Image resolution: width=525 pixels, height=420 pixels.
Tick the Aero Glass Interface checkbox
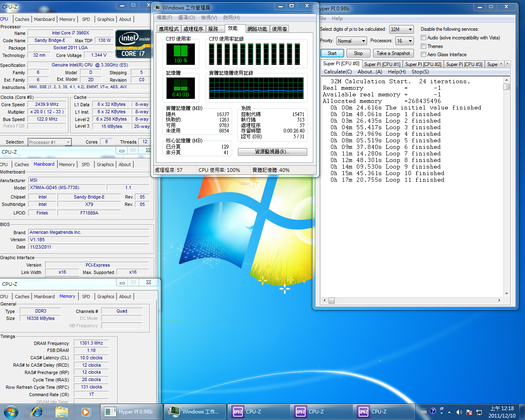423,55
